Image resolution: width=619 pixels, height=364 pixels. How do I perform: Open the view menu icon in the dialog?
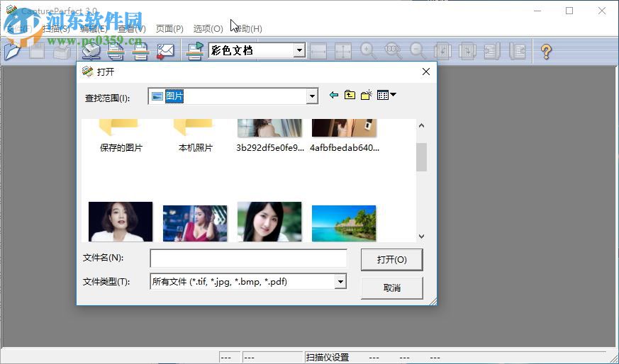coord(386,95)
